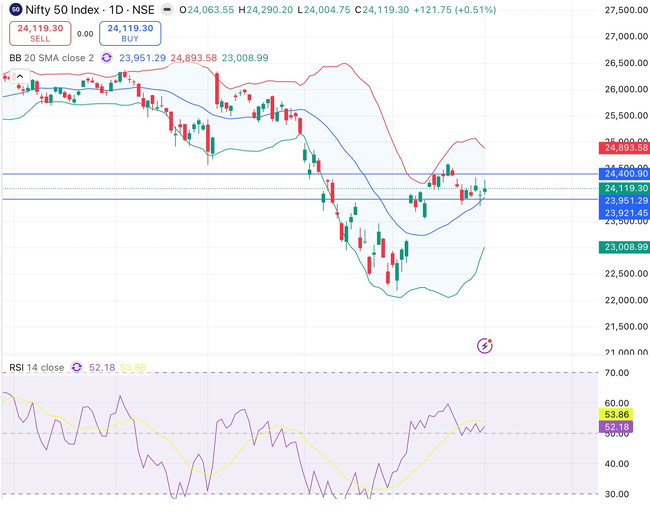This screenshot has height=519, width=650.
Task: Click the Nifty 50 Index logo icon
Action: pos(16,10)
